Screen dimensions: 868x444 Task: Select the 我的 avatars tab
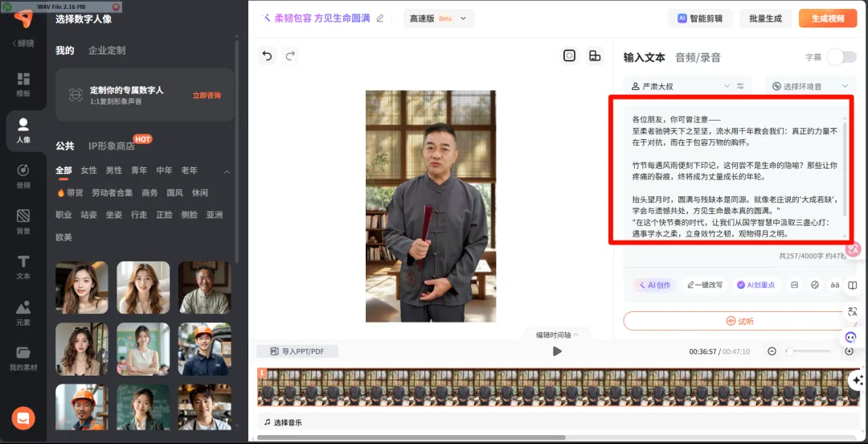[x=65, y=51]
